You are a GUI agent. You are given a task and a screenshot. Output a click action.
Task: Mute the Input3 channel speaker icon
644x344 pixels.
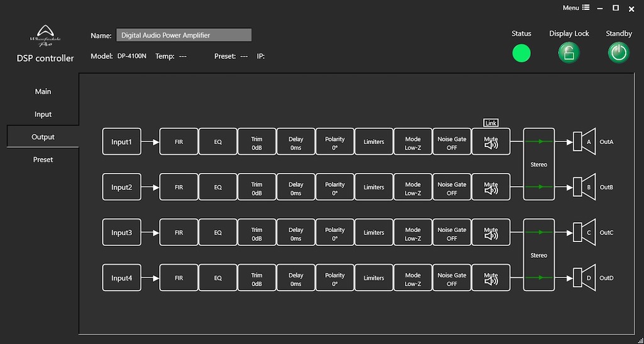[x=491, y=236]
